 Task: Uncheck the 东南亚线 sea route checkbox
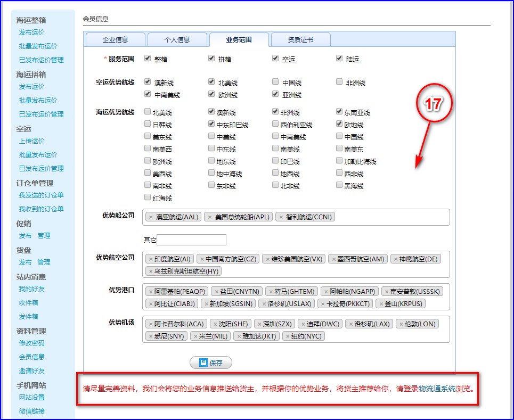(339, 111)
